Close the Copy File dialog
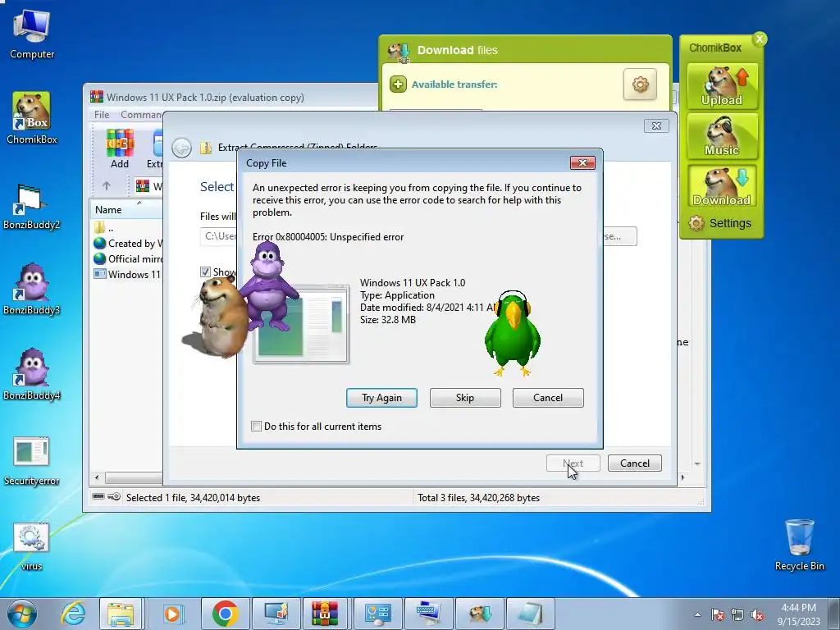This screenshot has width=840, height=630. point(582,163)
